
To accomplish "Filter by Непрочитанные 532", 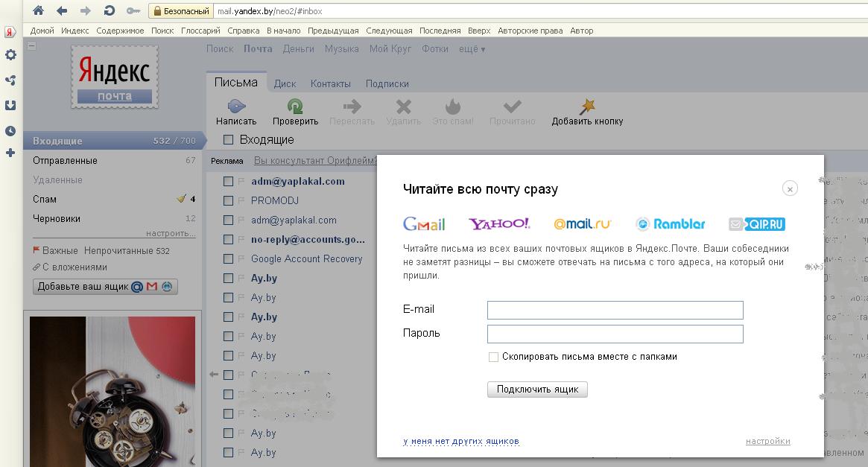I will pos(127,251).
